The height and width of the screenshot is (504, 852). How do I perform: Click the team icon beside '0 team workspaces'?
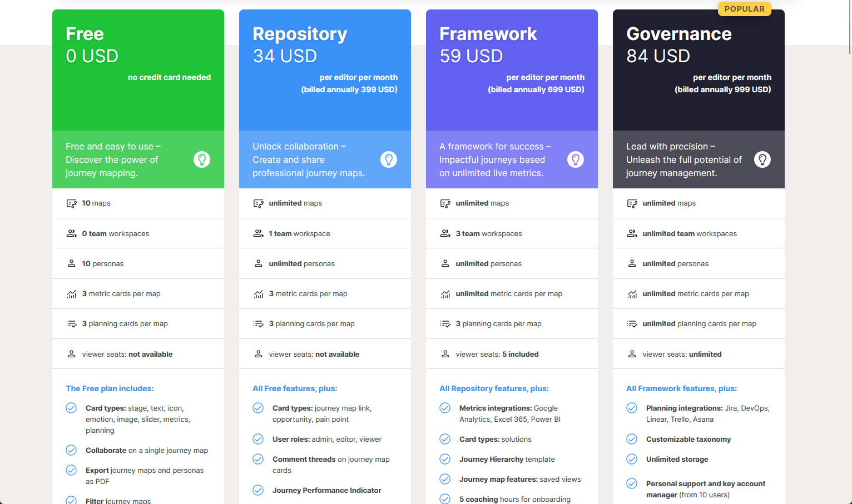click(72, 233)
